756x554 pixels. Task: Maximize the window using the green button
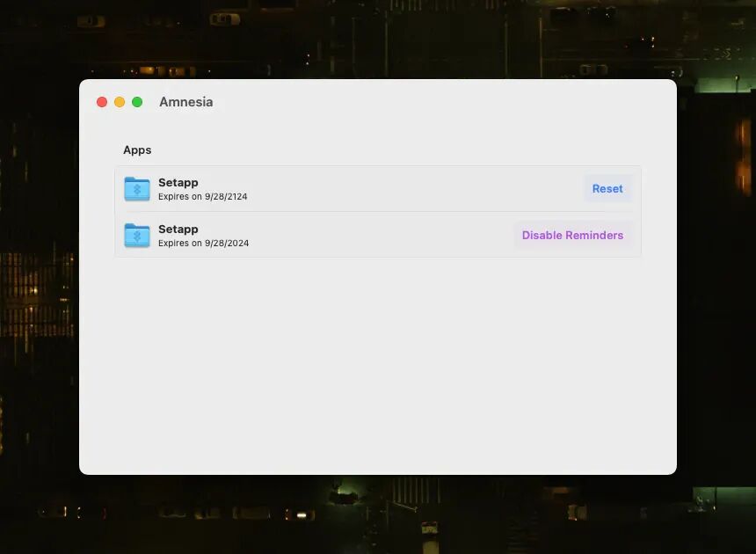[x=137, y=102]
